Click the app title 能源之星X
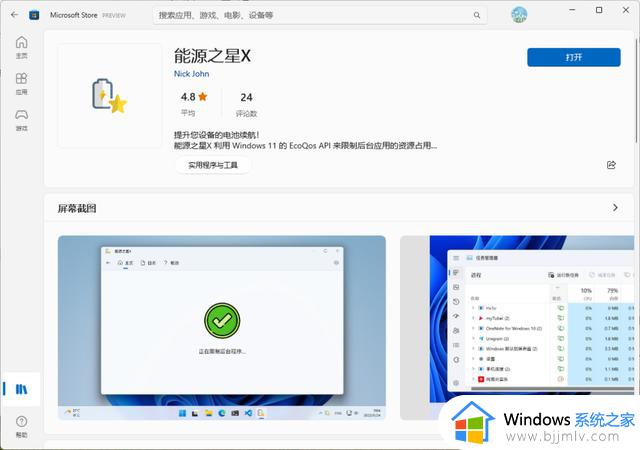The image size is (640, 450). click(x=212, y=56)
